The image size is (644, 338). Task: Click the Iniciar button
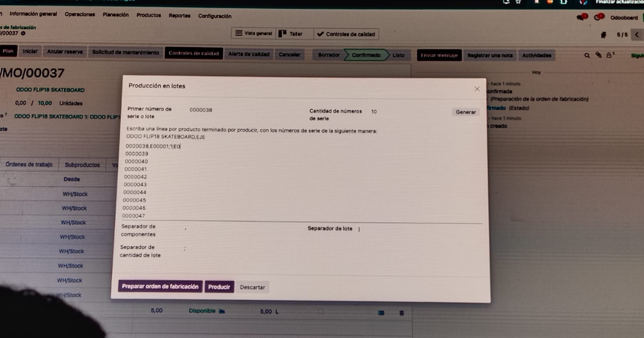pyautogui.click(x=30, y=52)
